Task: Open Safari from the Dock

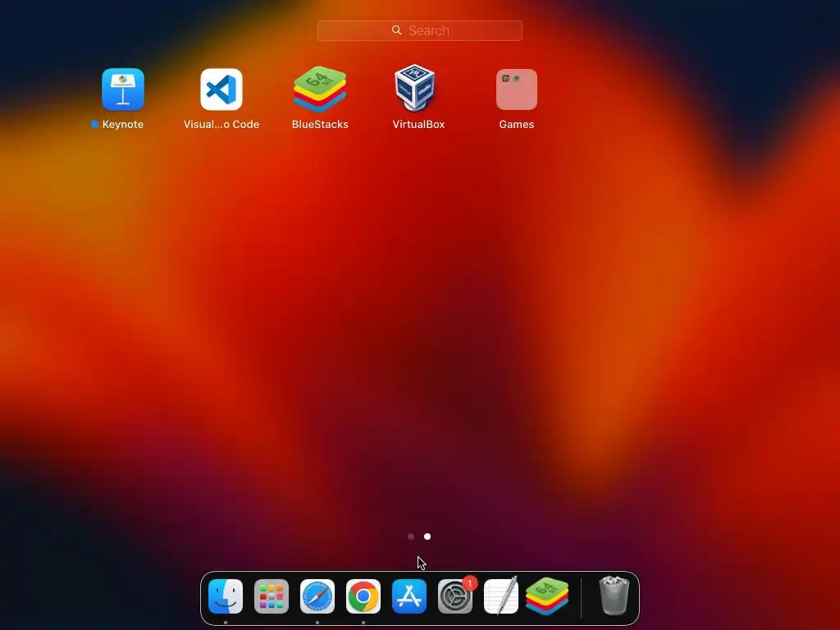Action: pyautogui.click(x=317, y=596)
